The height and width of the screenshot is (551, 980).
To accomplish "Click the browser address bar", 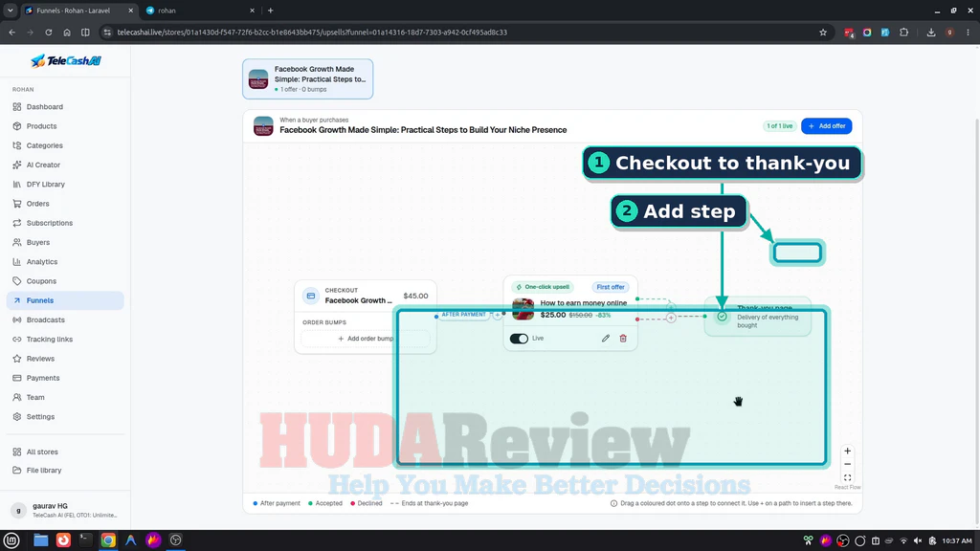I will (462, 33).
